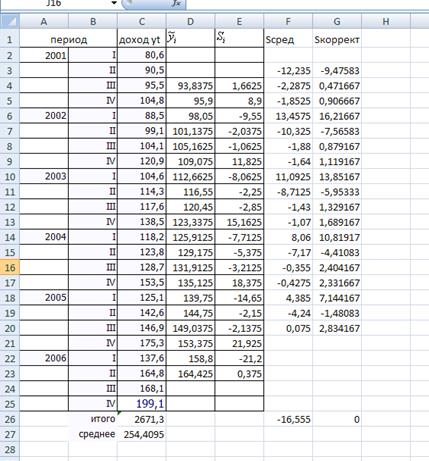
Task: Click income value 137,6
Action: (142, 358)
